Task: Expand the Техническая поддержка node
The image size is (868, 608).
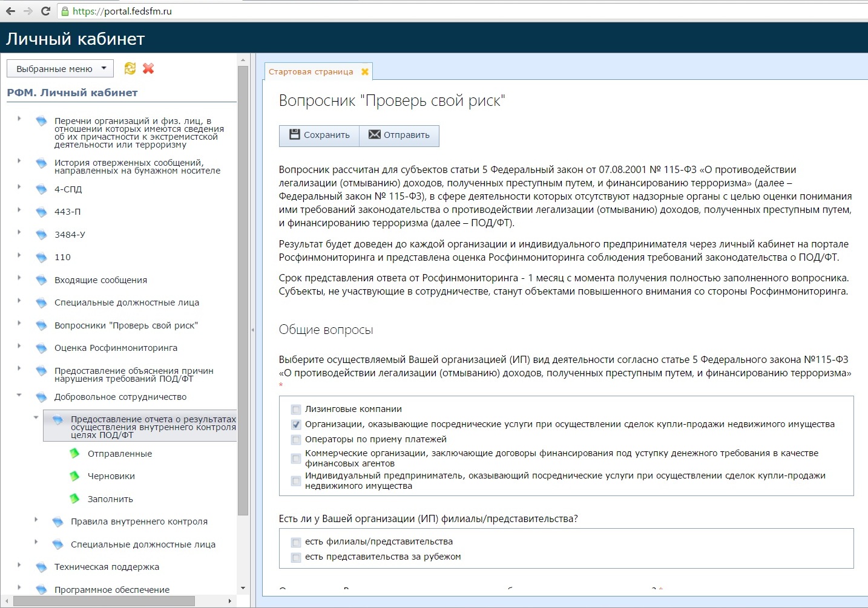Action: pos(19,564)
